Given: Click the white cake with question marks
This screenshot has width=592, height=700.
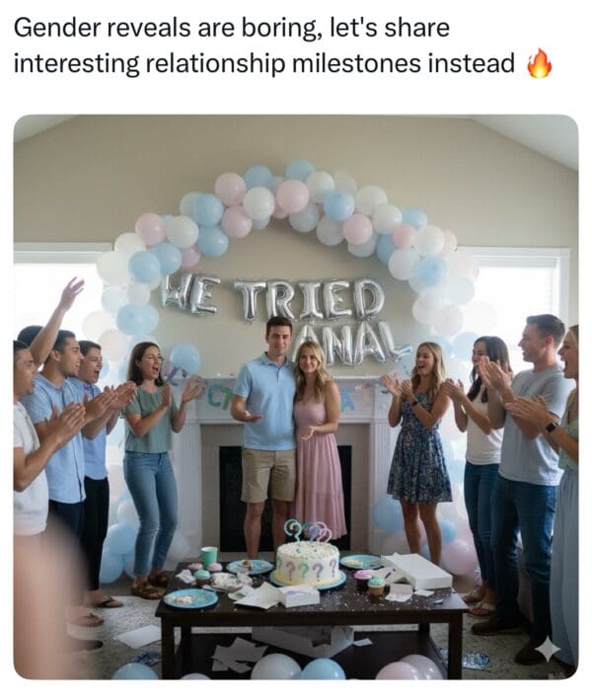Looking at the screenshot, I should [308, 563].
